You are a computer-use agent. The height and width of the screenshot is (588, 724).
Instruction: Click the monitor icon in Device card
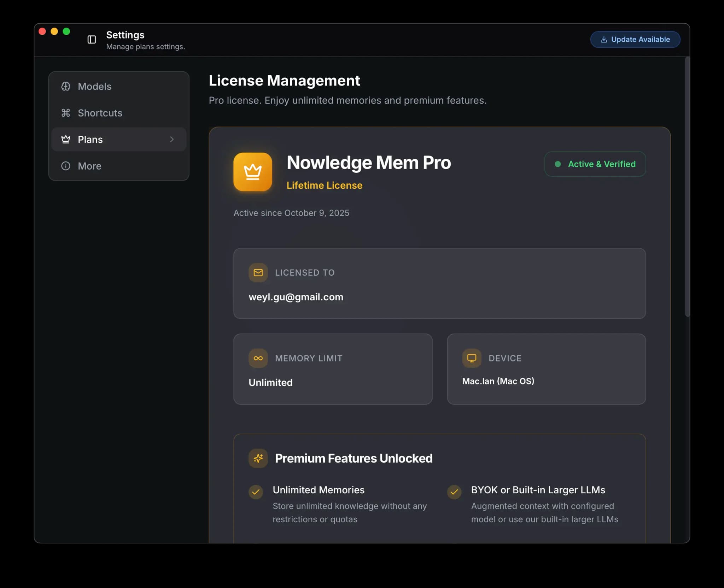pos(472,358)
